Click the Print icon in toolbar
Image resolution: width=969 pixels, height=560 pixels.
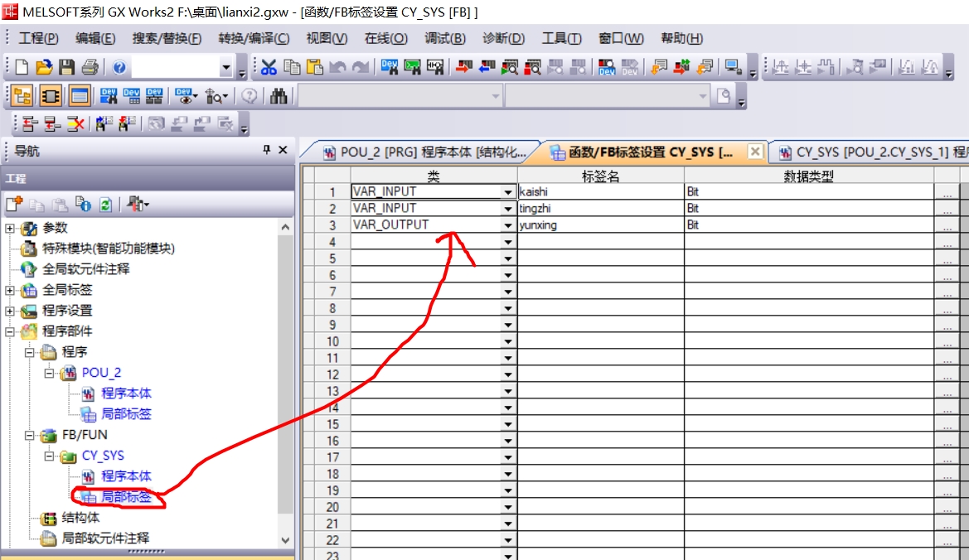90,67
